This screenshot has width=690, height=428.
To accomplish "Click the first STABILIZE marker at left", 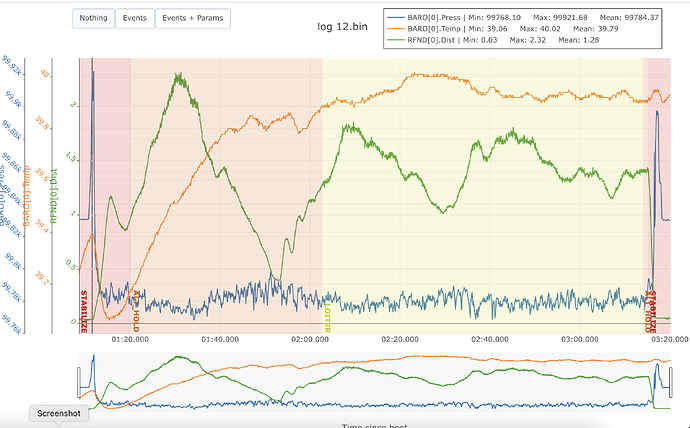I will (84, 310).
